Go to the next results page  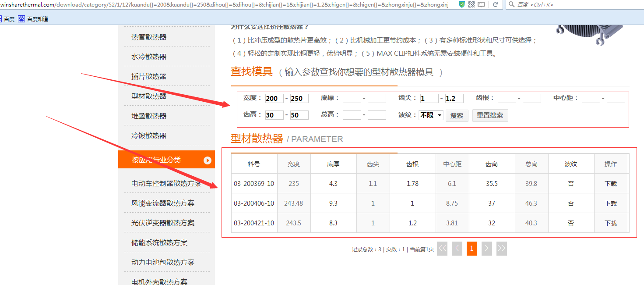pos(486,249)
